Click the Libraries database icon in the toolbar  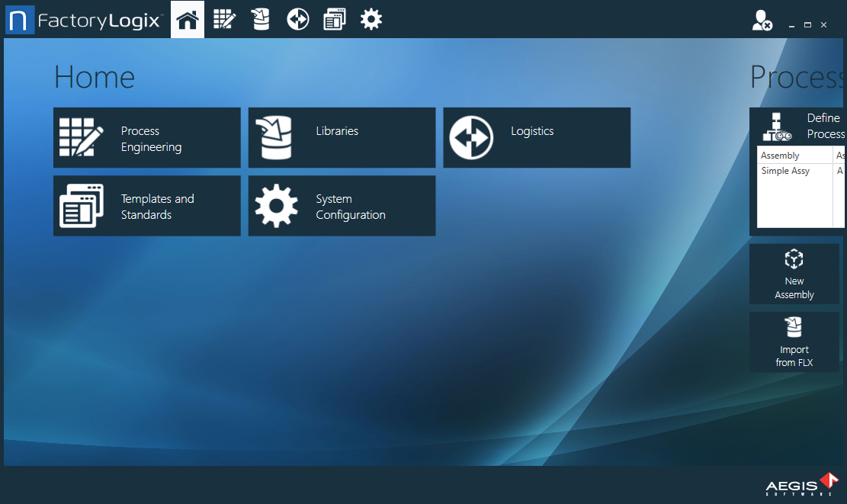click(x=260, y=19)
